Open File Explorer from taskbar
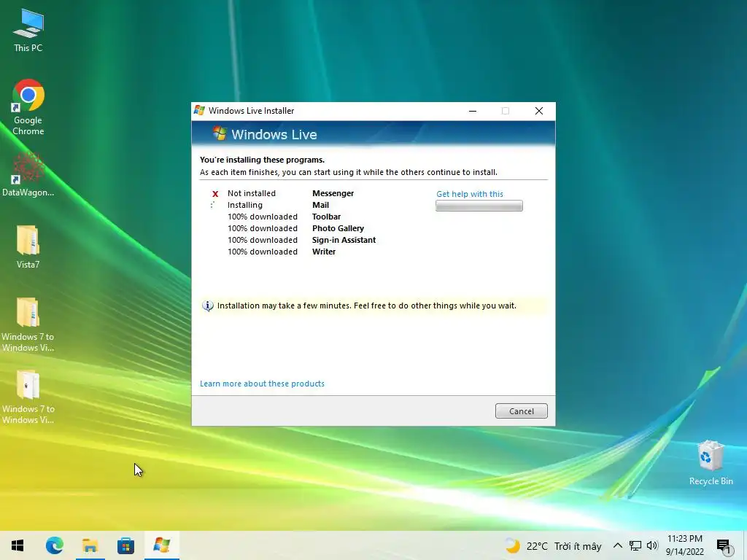Screen dimensions: 747x560 click(x=90, y=545)
